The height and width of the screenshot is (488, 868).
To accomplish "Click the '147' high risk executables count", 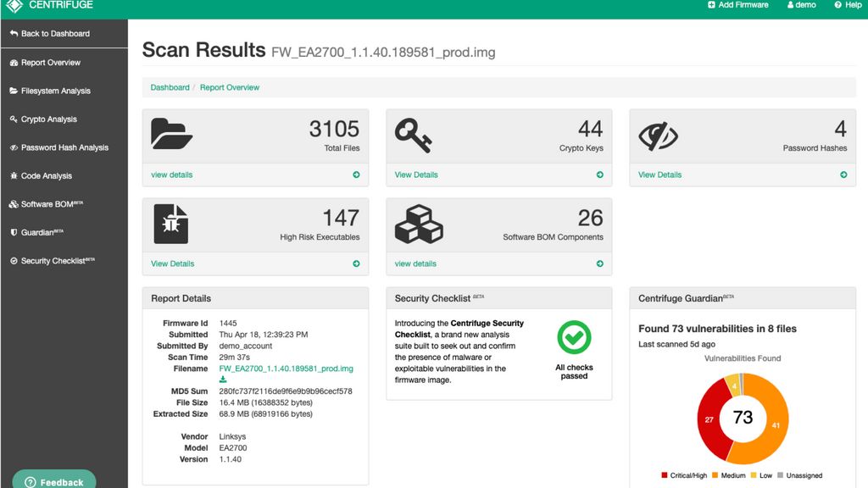I will [341, 218].
